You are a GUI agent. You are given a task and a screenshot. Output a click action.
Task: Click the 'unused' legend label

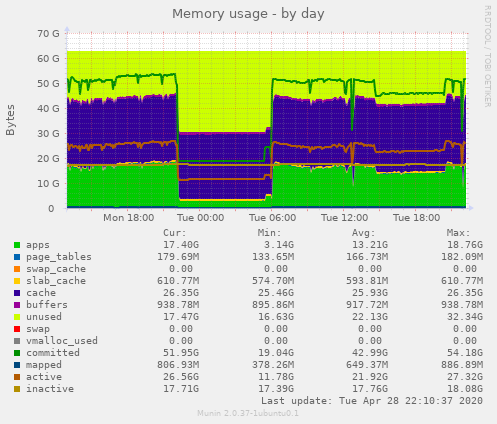[44, 317]
